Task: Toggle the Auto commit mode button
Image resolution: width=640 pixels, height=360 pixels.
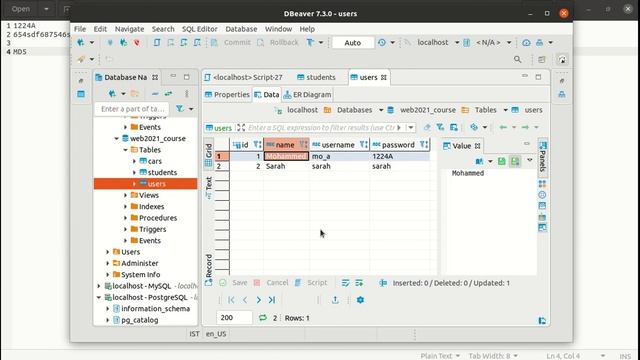Action: (353, 42)
